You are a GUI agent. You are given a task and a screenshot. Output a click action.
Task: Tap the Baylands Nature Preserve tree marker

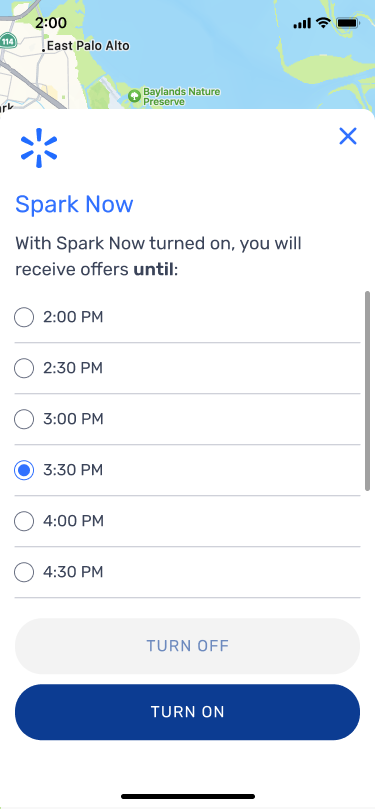(135, 96)
